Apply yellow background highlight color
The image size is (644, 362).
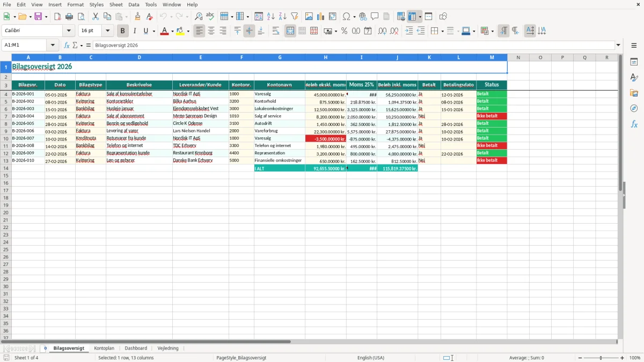[x=180, y=31]
